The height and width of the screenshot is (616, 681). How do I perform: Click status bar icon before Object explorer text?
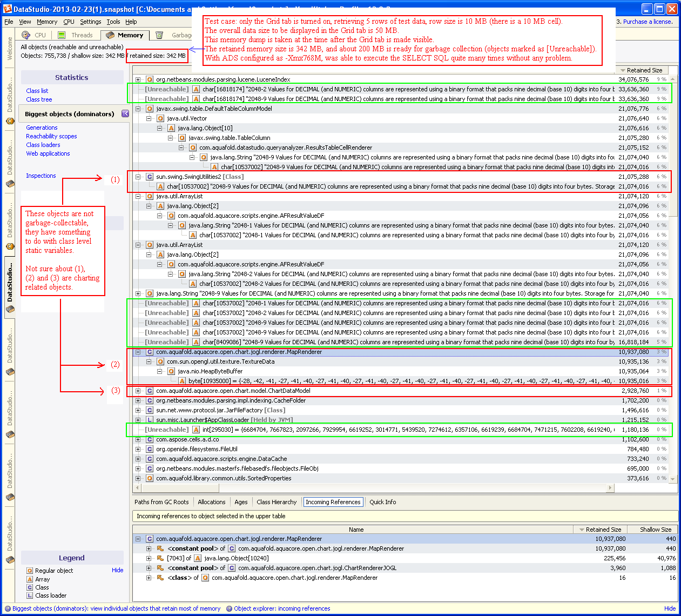pos(229,608)
